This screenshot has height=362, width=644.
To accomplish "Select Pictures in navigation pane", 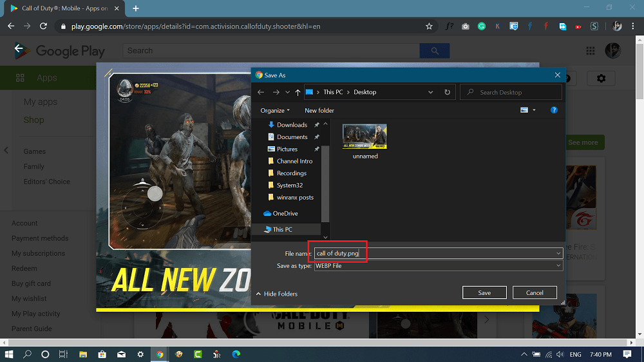I will click(287, 149).
